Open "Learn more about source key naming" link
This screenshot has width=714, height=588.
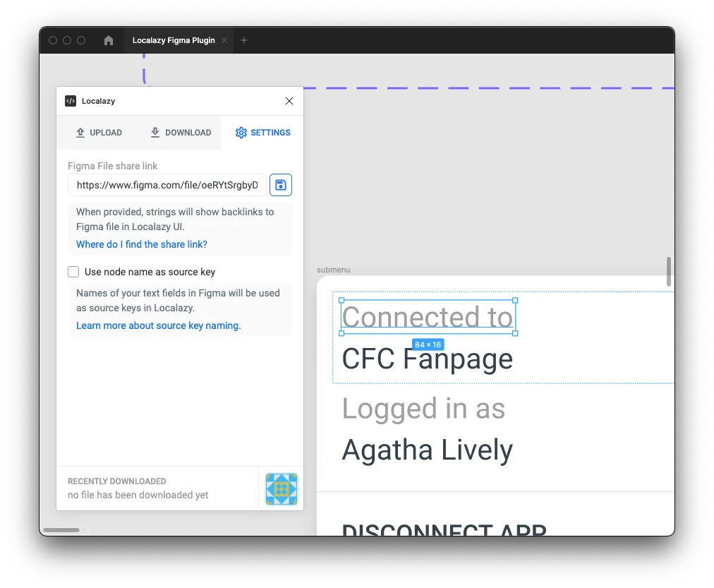pyautogui.click(x=159, y=325)
